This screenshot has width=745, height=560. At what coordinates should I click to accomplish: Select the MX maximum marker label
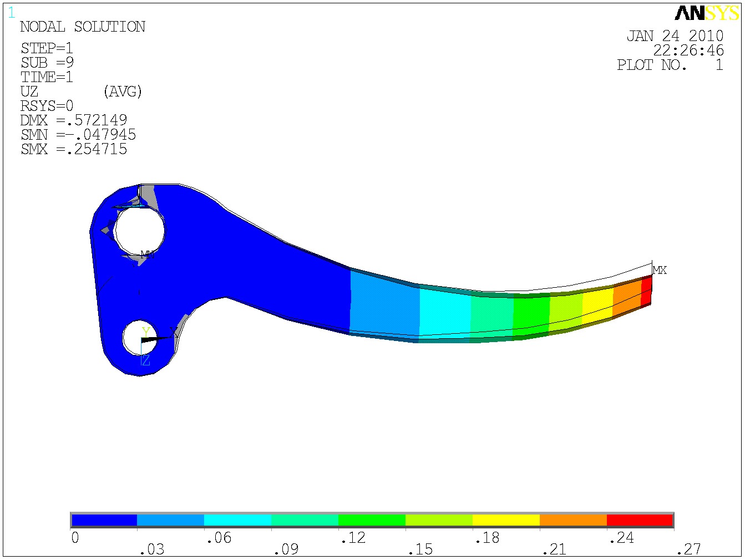(660, 271)
